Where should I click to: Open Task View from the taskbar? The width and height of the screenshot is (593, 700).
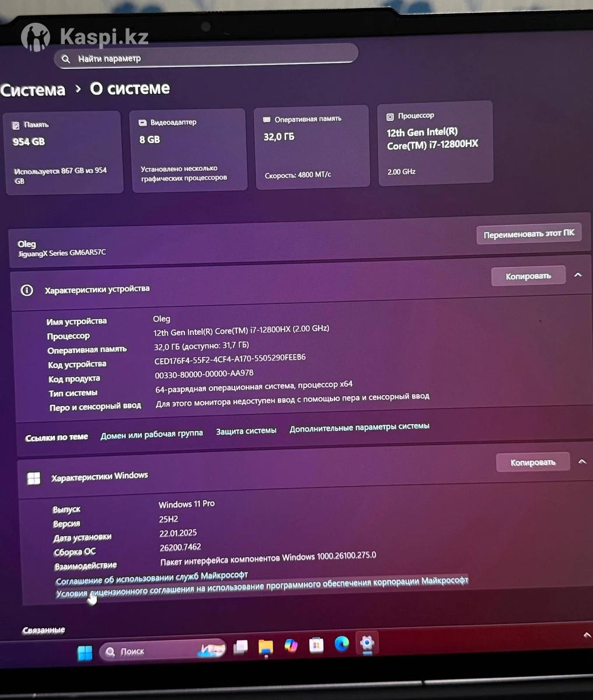coord(240,647)
